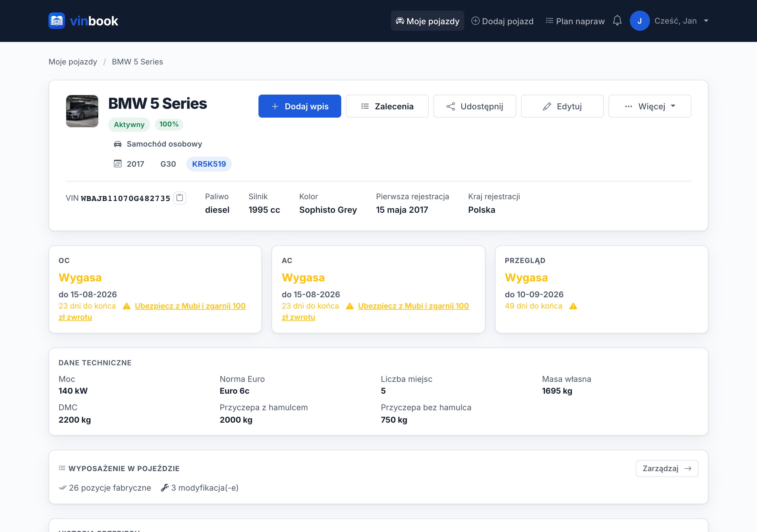Click the 2017 year text
Viewport: 757px width, 532px height.
click(x=135, y=164)
